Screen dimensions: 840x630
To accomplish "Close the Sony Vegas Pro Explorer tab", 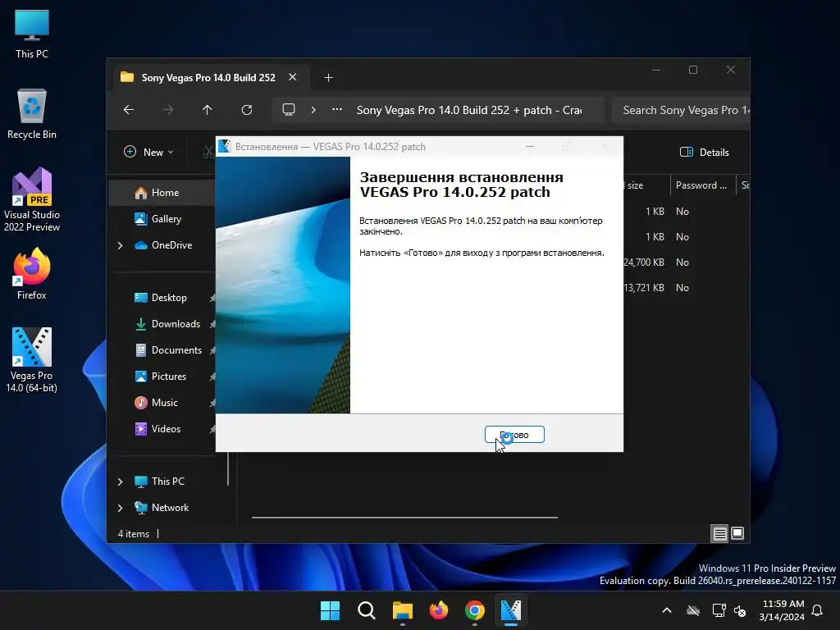I will (x=293, y=77).
